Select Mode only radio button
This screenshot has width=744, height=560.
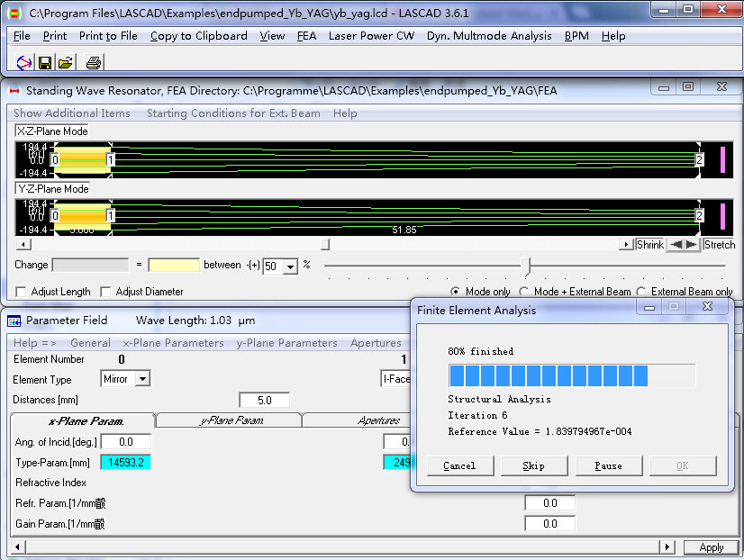click(x=455, y=292)
